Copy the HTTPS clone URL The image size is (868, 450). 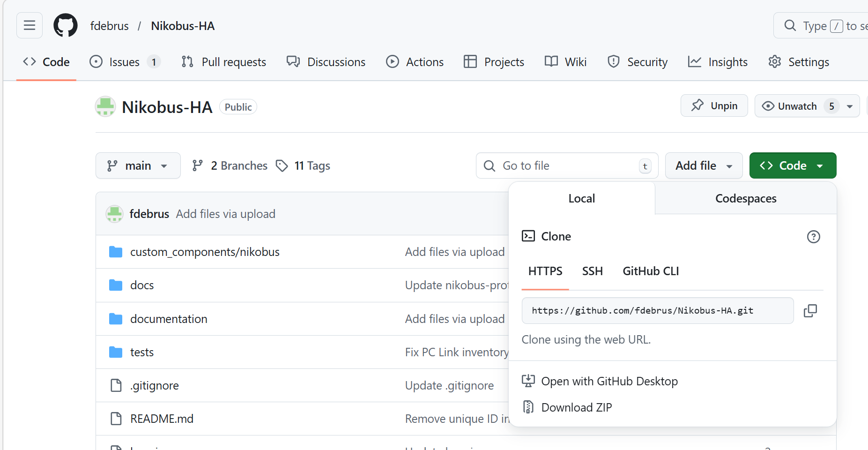pyautogui.click(x=810, y=311)
